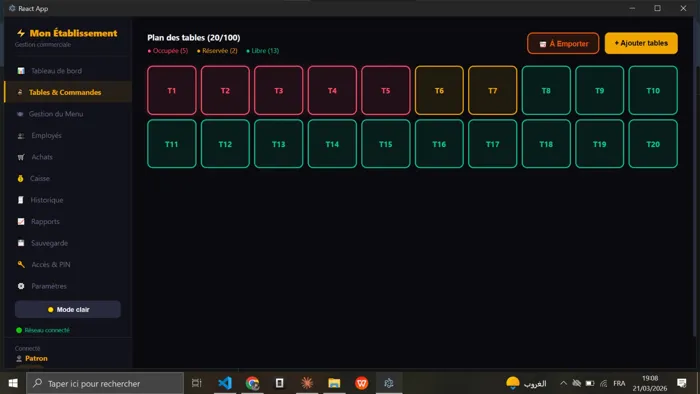Open the Accès & PIN key icon
The height and width of the screenshot is (394, 700).
21,265
